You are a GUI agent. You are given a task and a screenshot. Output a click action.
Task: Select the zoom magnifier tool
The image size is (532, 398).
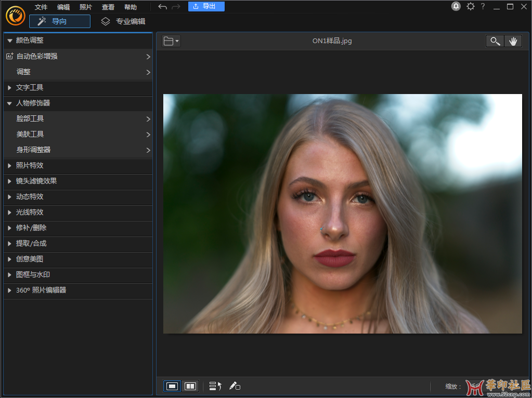495,42
